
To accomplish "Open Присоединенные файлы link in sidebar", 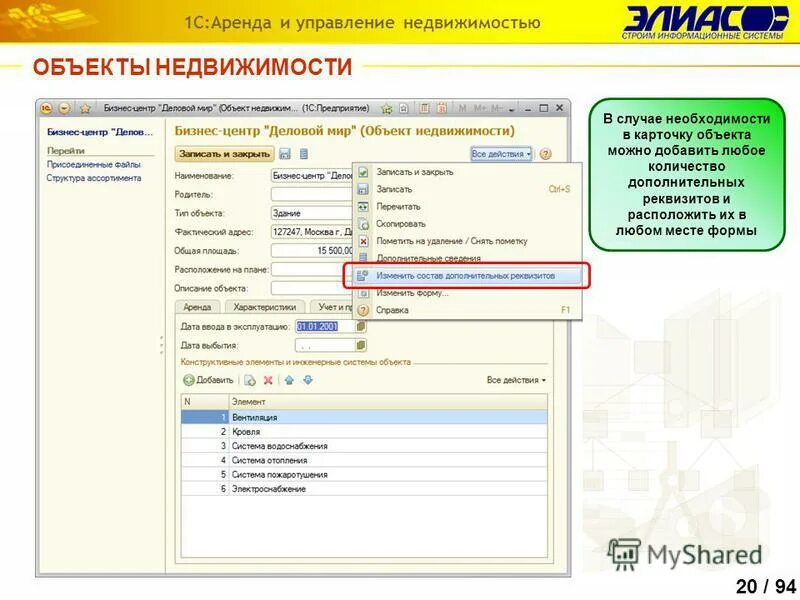I will click(93, 164).
